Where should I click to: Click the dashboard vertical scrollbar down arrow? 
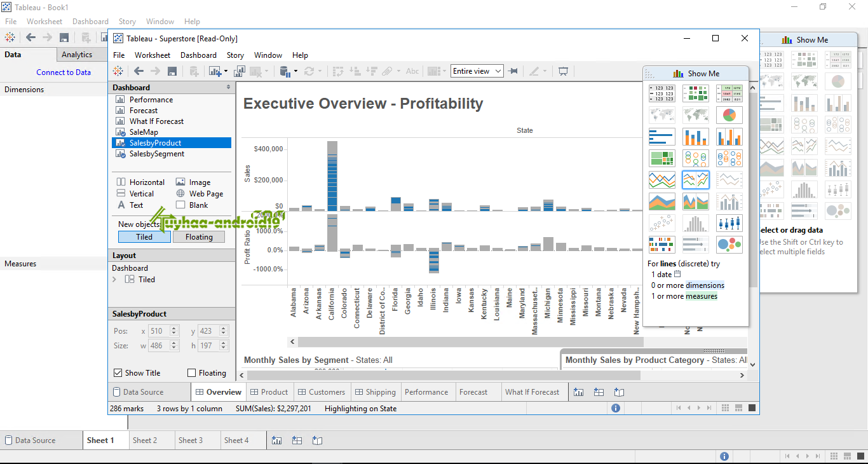pos(753,365)
